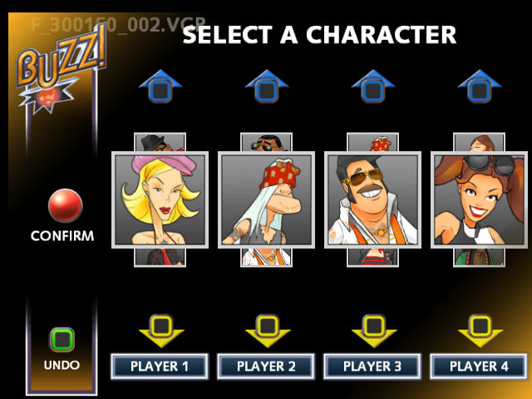532x399 pixels.
Task: Click the black-hat character preview above Player 1
Action: [160, 142]
